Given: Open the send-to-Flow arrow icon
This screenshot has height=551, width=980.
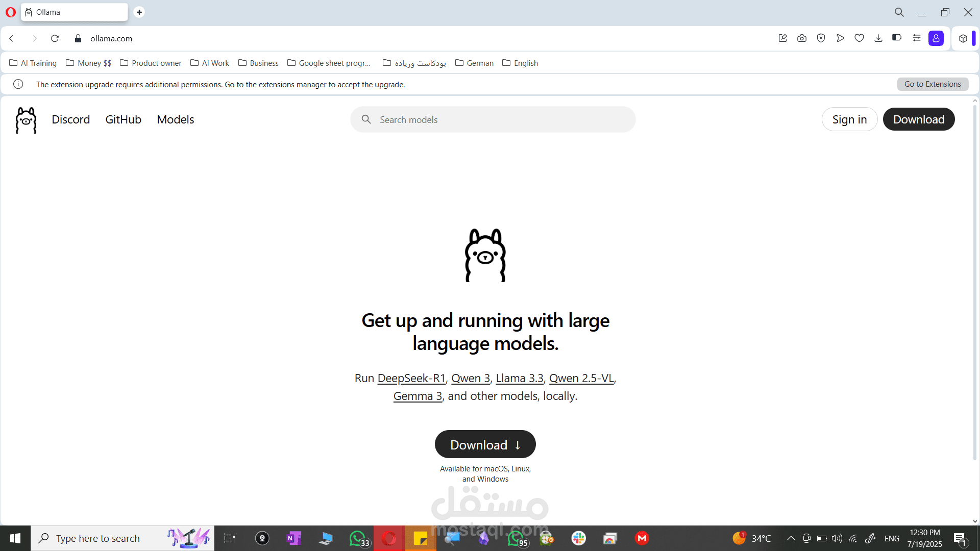Looking at the screenshot, I should (x=840, y=38).
